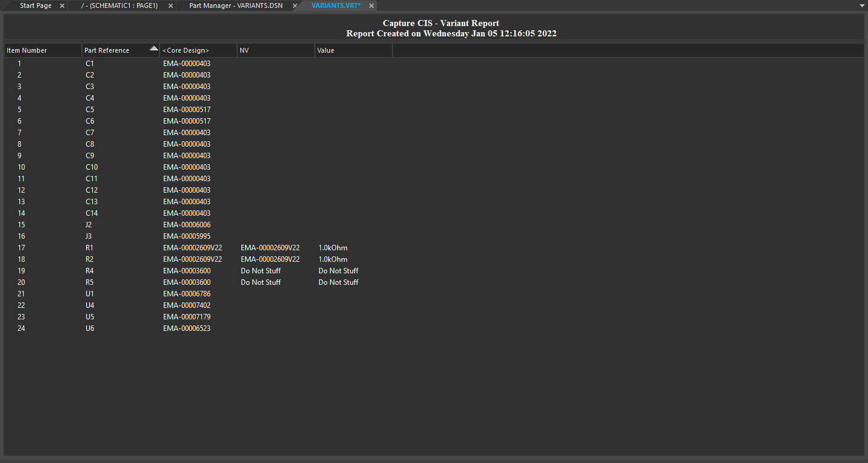Close the VARIANTS.VRT* tab
868x463 pixels.
click(371, 5)
